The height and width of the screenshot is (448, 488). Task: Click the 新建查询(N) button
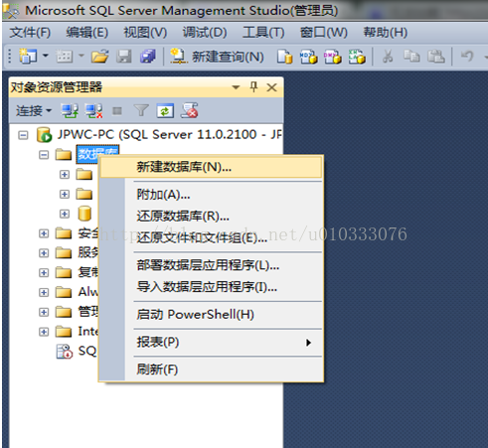point(217,57)
